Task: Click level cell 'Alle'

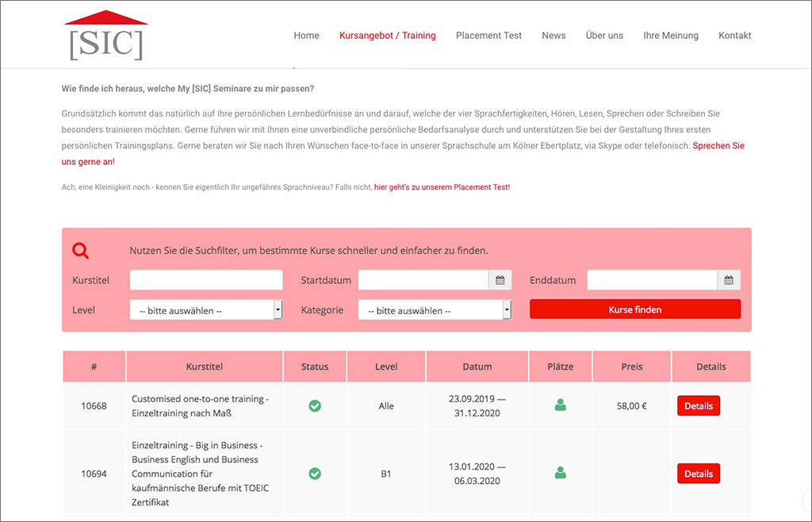Action: coord(386,406)
